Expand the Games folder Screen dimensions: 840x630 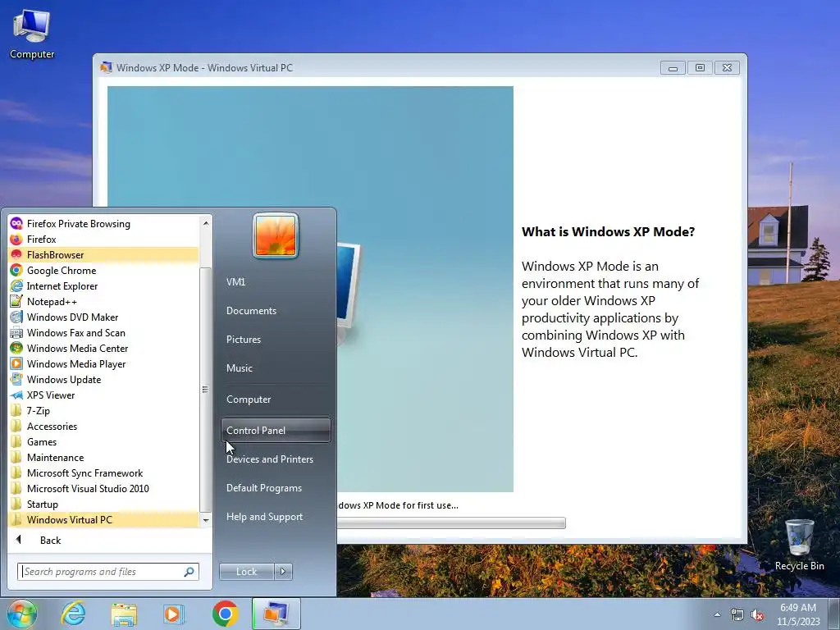[103, 442]
